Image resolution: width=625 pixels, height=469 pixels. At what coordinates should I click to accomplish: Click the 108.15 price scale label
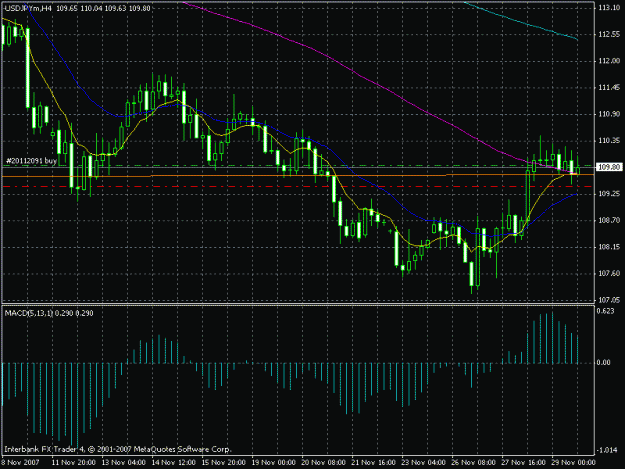(x=609, y=247)
